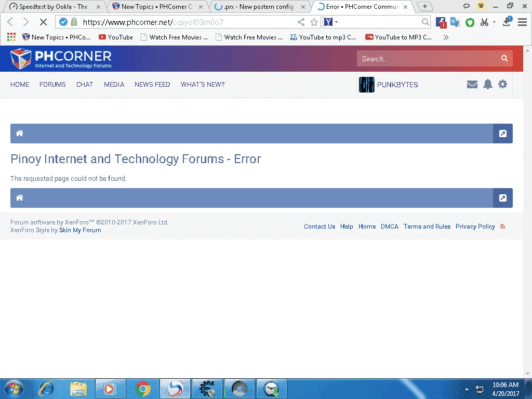
Task: Click the scissors screenshot tool icon
Action: click(x=484, y=22)
